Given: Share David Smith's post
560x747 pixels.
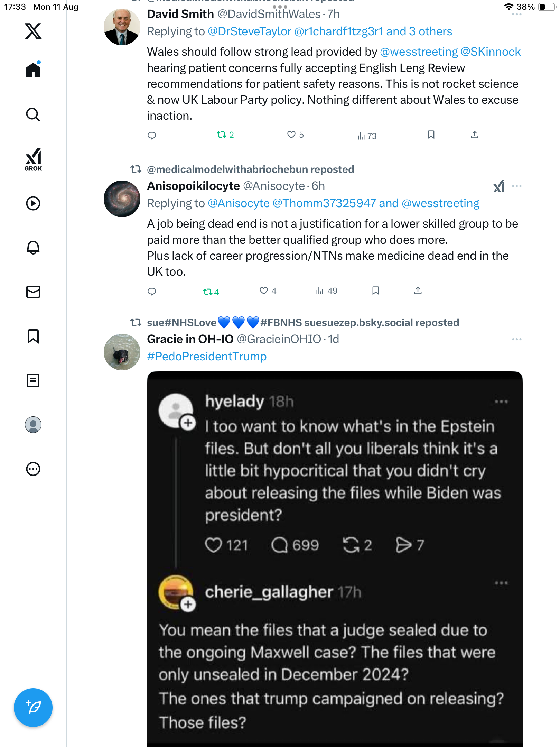Looking at the screenshot, I should (x=474, y=135).
